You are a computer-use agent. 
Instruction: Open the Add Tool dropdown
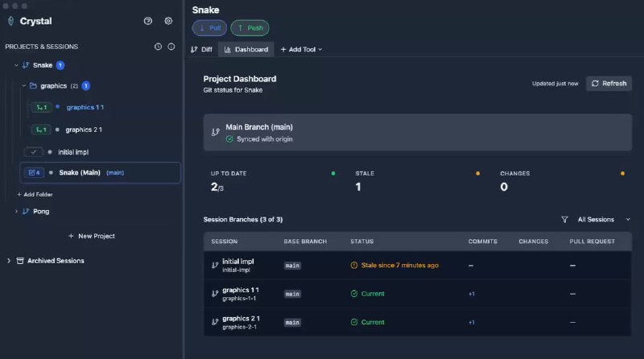301,49
